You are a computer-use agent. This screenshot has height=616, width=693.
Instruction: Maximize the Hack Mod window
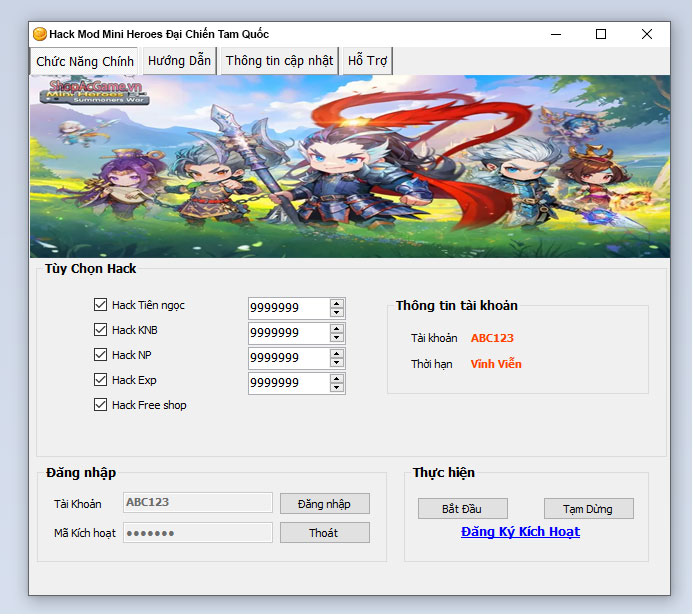tap(601, 34)
